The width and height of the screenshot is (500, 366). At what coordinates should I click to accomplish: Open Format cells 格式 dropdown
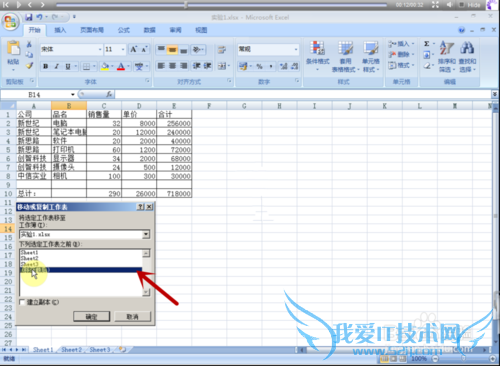pos(401,65)
